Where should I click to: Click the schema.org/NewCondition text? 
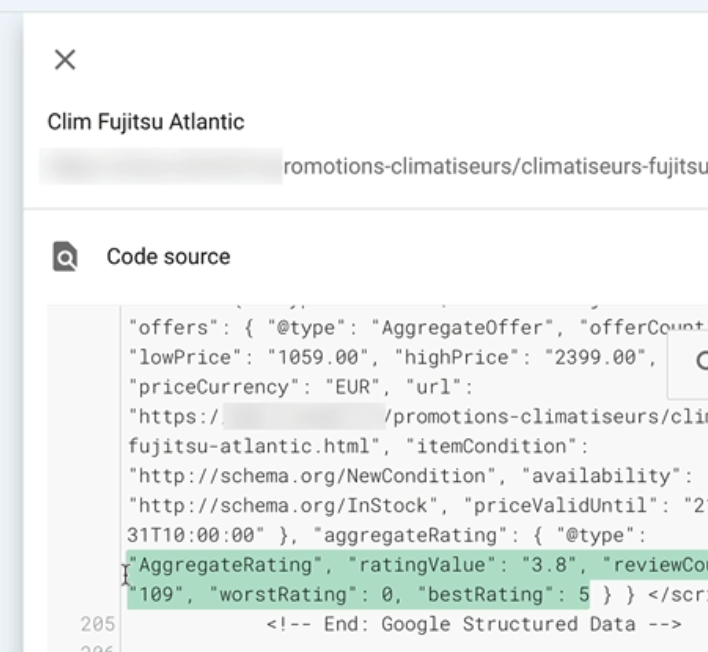coord(312,476)
